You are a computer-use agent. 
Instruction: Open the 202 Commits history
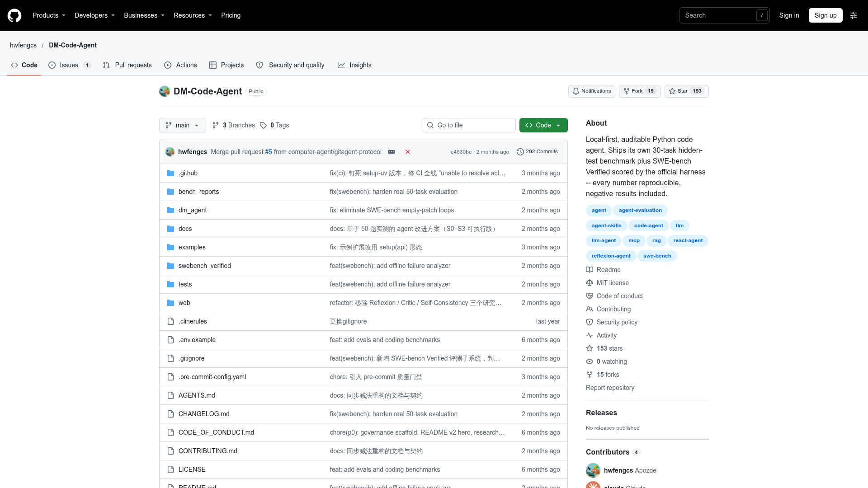click(537, 152)
